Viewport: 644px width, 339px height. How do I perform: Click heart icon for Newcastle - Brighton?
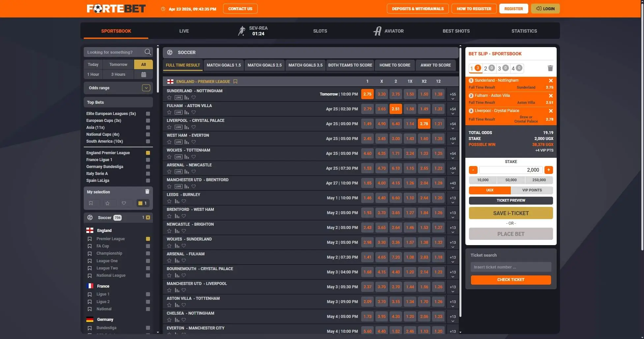click(184, 231)
